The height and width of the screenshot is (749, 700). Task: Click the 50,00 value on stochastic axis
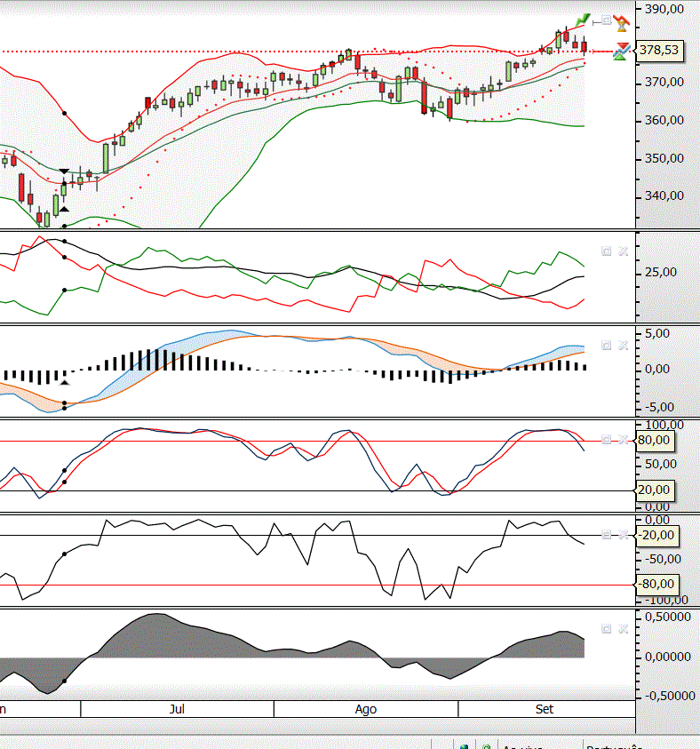tap(661, 464)
